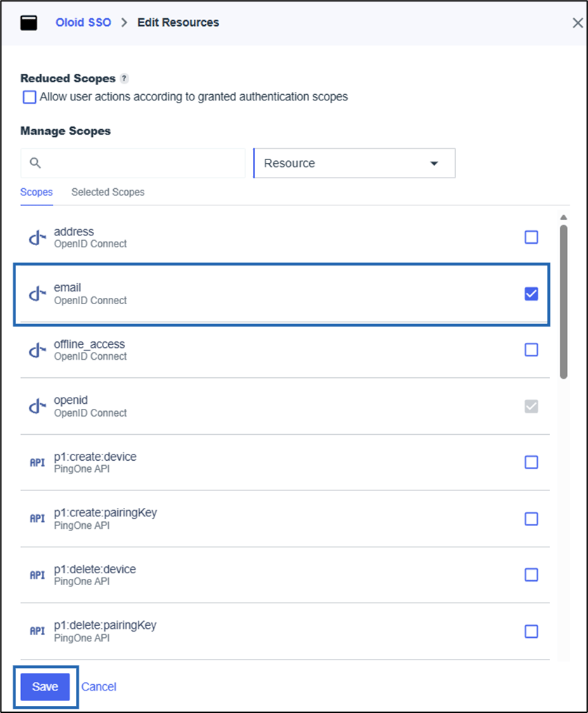The image size is (588, 713).
Task: Open the Resource filter dropdown
Action: 354,163
